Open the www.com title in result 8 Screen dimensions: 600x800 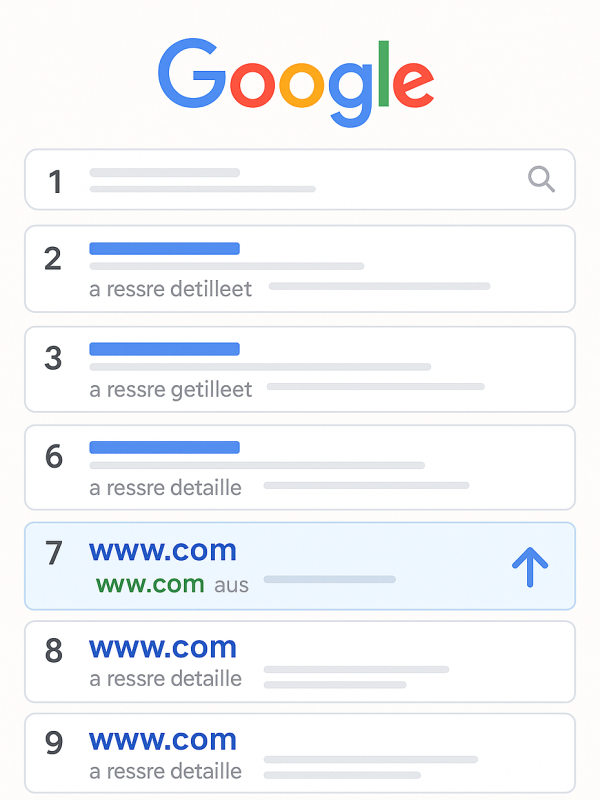[163, 648]
